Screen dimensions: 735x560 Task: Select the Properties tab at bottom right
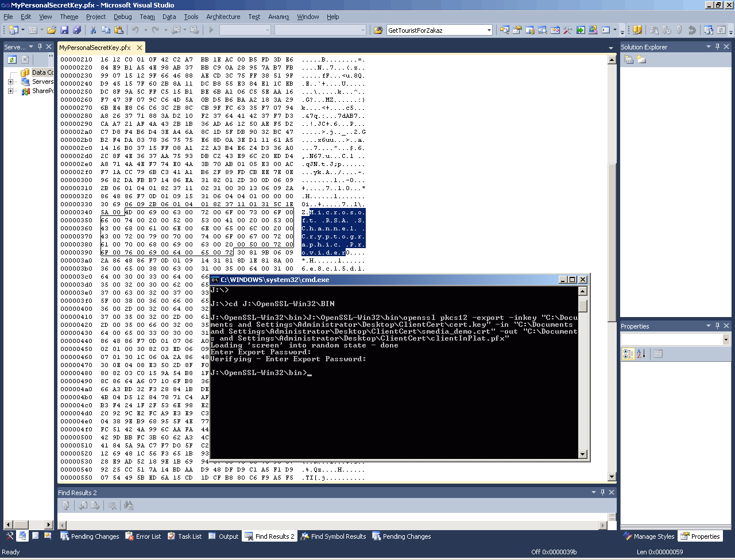[700, 536]
